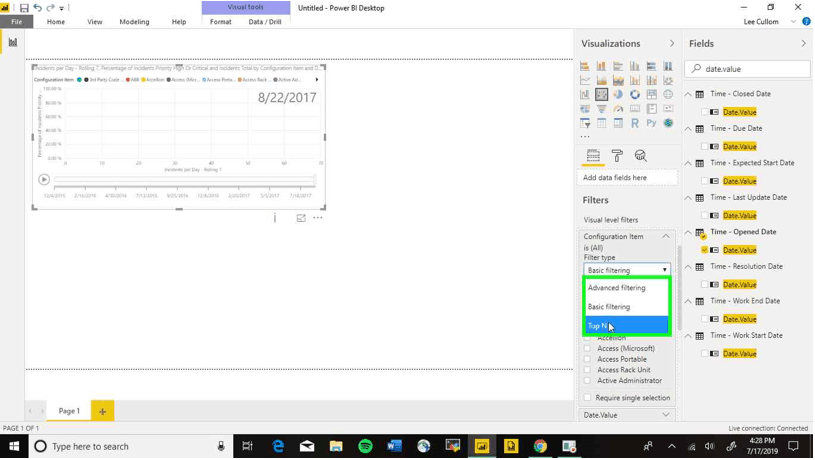The width and height of the screenshot is (815, 460).
Task: Collapse the Fields pane
Action: pyautogui.click(x=804, y=44)
